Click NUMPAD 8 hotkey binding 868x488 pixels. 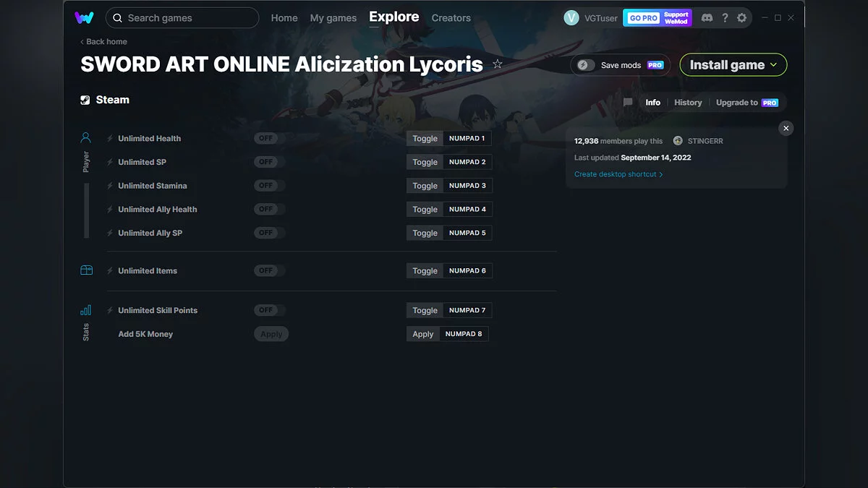[464, 334]
